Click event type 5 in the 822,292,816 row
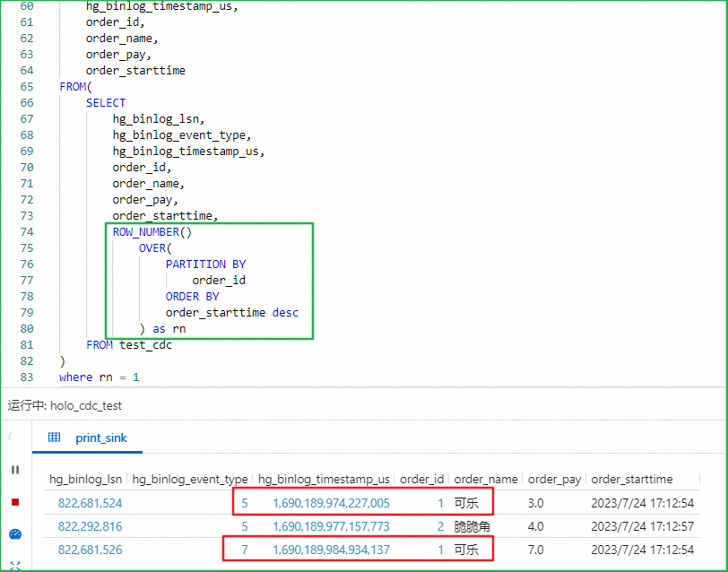The width and height of the screenshot is (728, 572). tap(245, 526)
